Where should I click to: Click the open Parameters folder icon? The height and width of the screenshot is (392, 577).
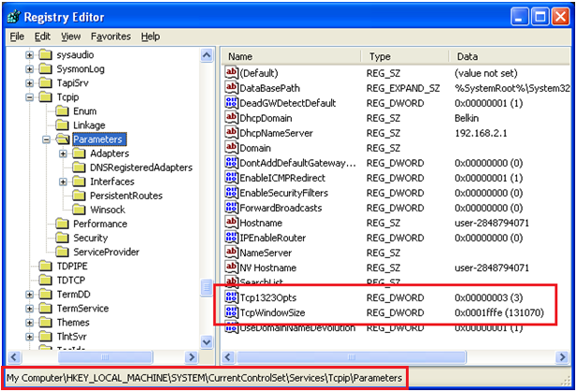tap(63, 139)
